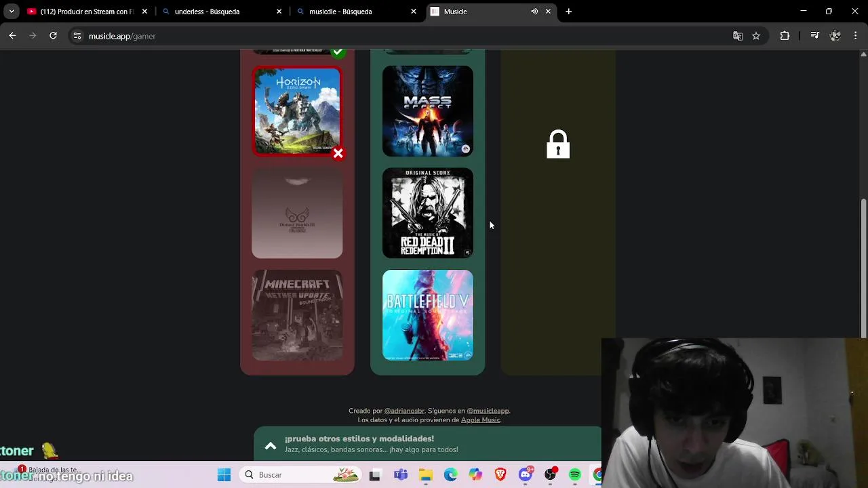
Task: Open Discord from the taskbar
Action: click(x=526, y=475)
